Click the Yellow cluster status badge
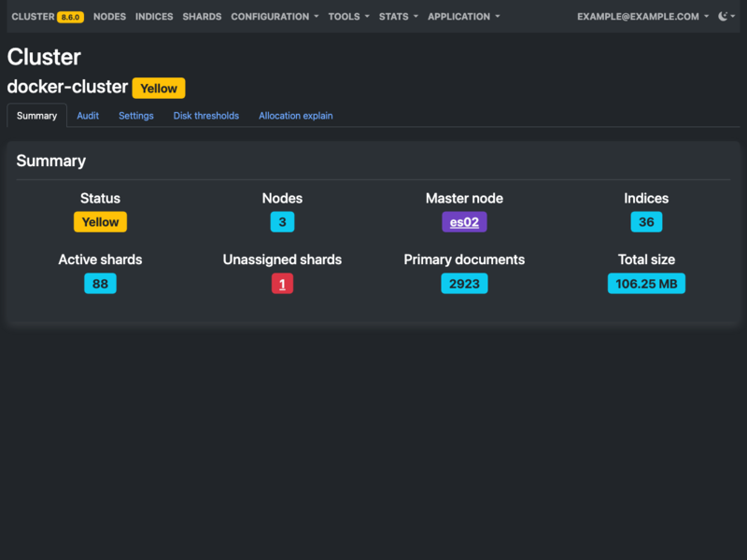The height and width of the screenshot is (560, 747). pyautogui.click(x=100, y=221)
